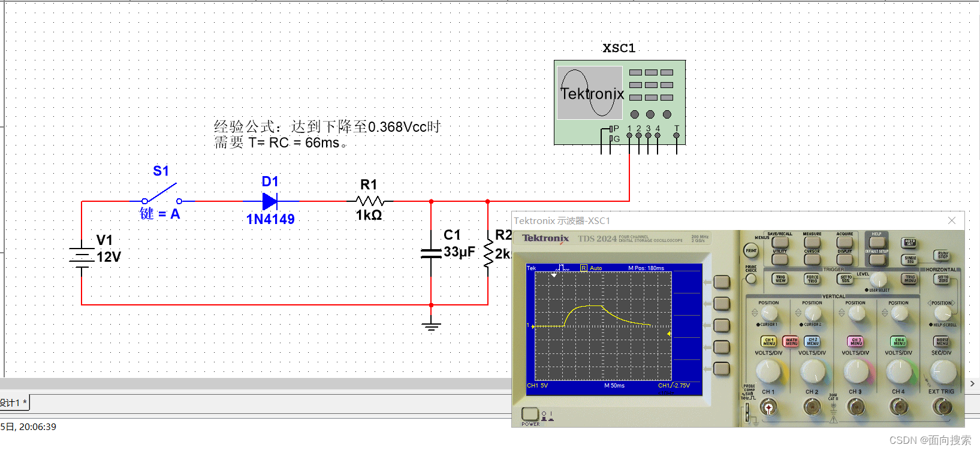Toggle the blue CH 2 MENU button
This screenshot has width=980, height=451.
tap(813, 341)
